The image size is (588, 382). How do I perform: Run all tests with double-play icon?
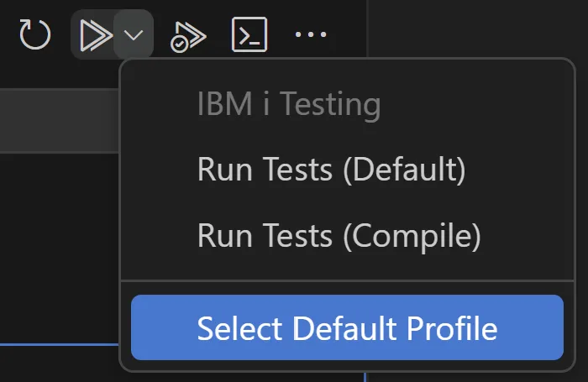[96, 35]
